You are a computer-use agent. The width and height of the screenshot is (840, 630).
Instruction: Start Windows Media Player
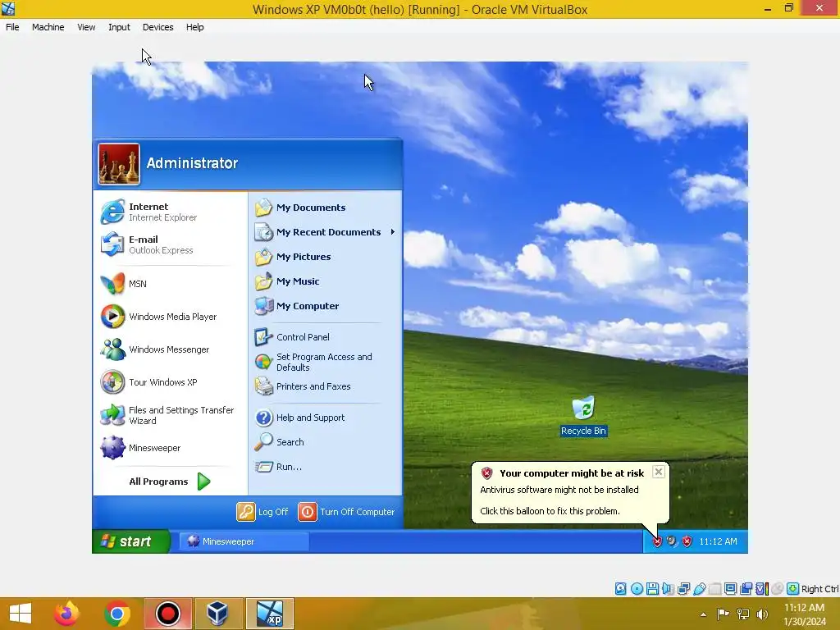tap(171, 317)
